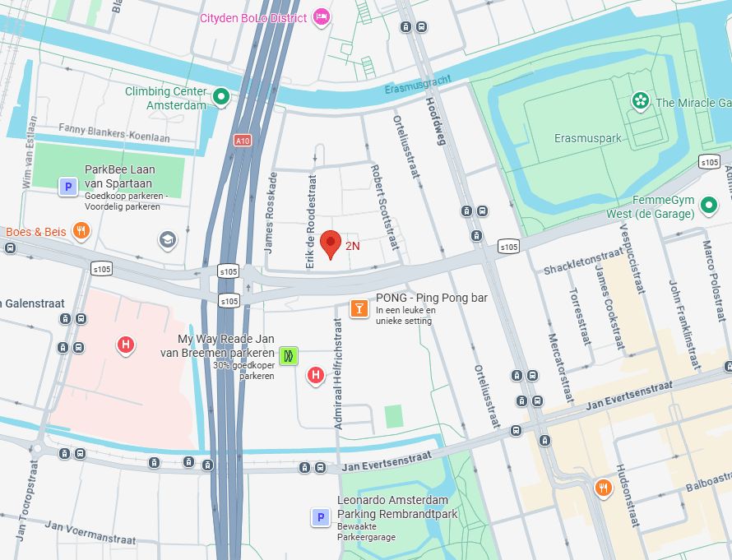Click the red 2N location pin

click(x=331, y=244)
